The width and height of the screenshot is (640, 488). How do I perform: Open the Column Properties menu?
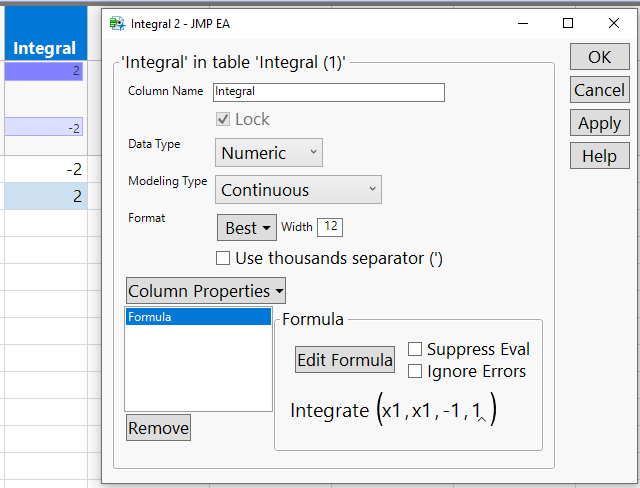coord(206,291)
